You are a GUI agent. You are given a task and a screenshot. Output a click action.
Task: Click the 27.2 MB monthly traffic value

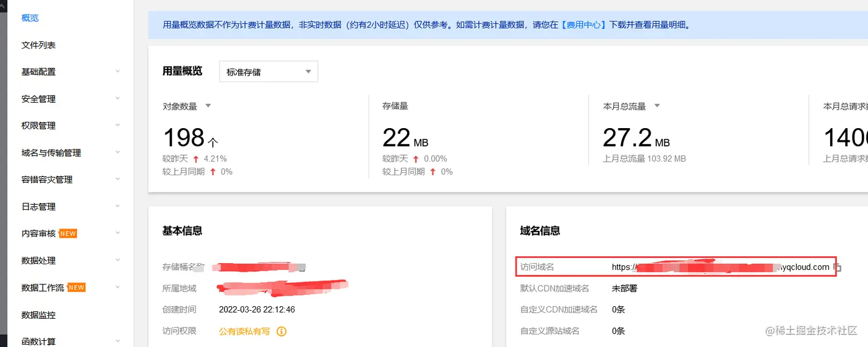click(x=636, y=138)
